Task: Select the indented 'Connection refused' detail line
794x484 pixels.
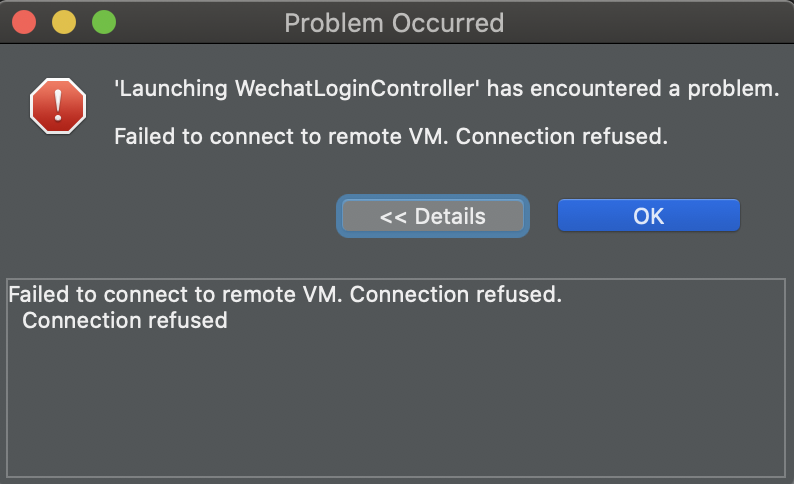Action: [125, 321]
